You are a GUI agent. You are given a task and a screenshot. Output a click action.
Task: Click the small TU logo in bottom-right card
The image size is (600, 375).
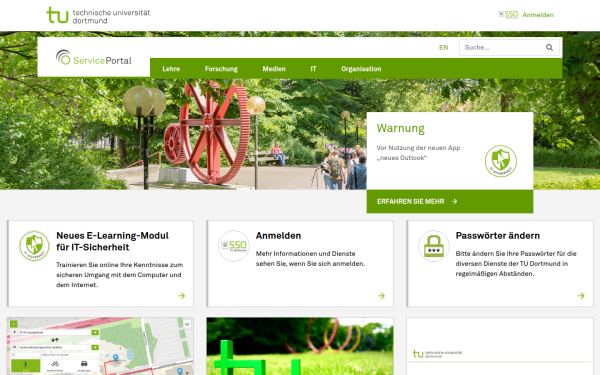437,354
